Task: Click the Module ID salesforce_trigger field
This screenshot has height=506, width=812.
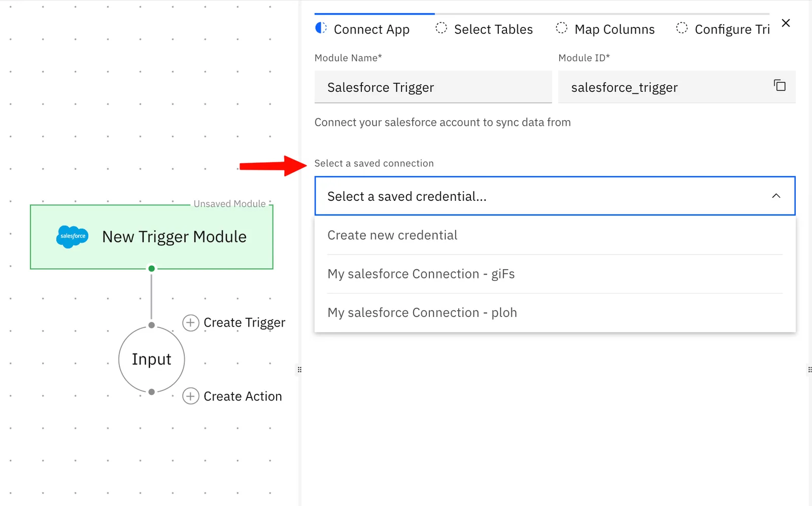Action: click(x=676, y=87)
